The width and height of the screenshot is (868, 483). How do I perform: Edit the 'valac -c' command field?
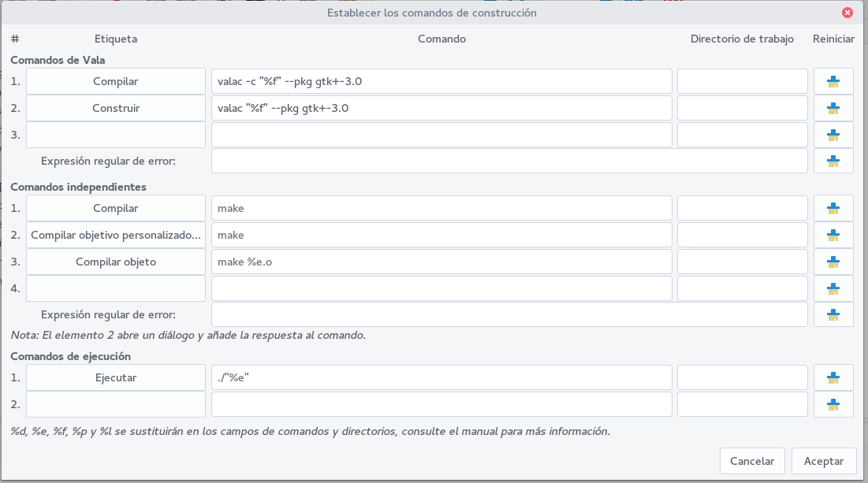tap(441, 81)
